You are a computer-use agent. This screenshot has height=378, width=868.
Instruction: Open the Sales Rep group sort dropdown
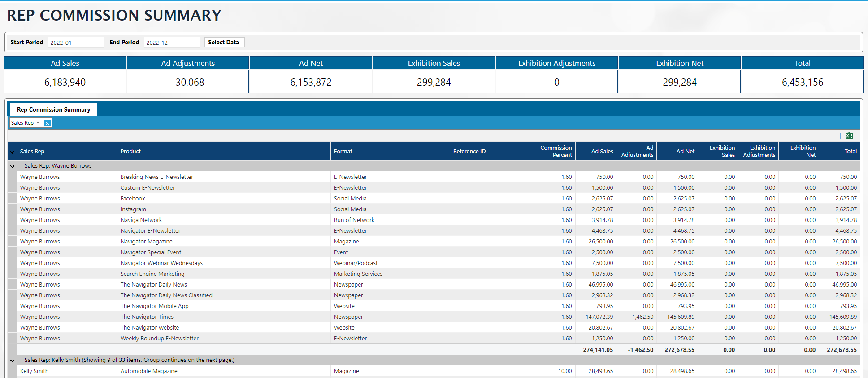[38, 123]
